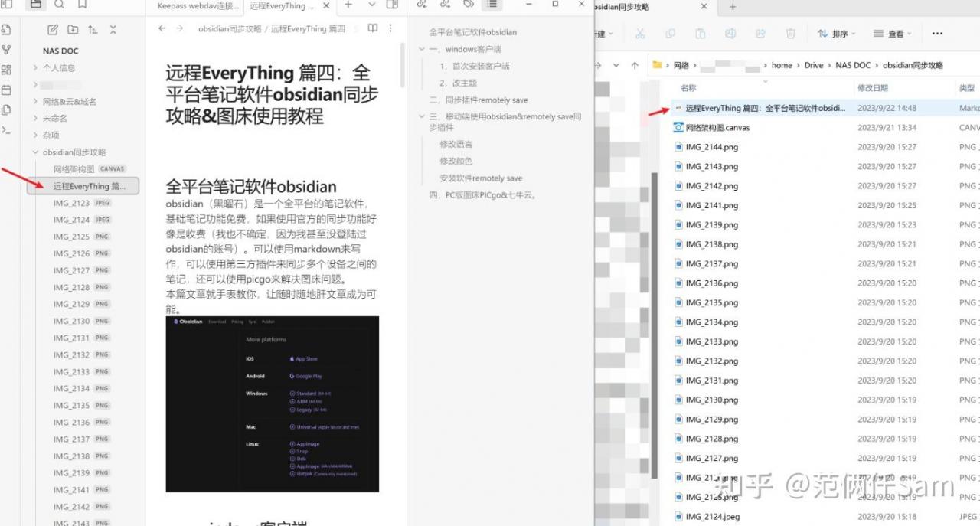
Task: Open the 查看 view dropdown in File Explorer
Action: [x=892, y=34]
